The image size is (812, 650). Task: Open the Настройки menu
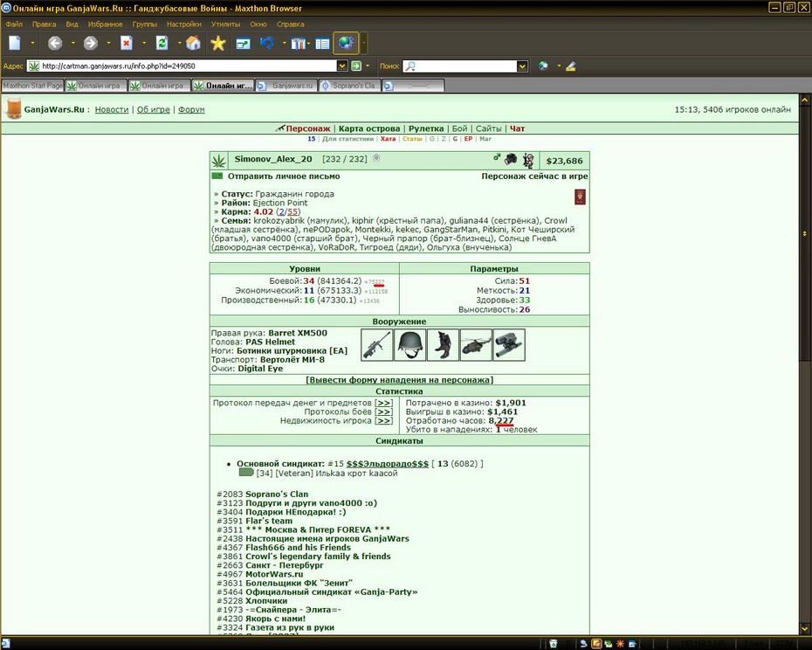click(x=184, y=24)
